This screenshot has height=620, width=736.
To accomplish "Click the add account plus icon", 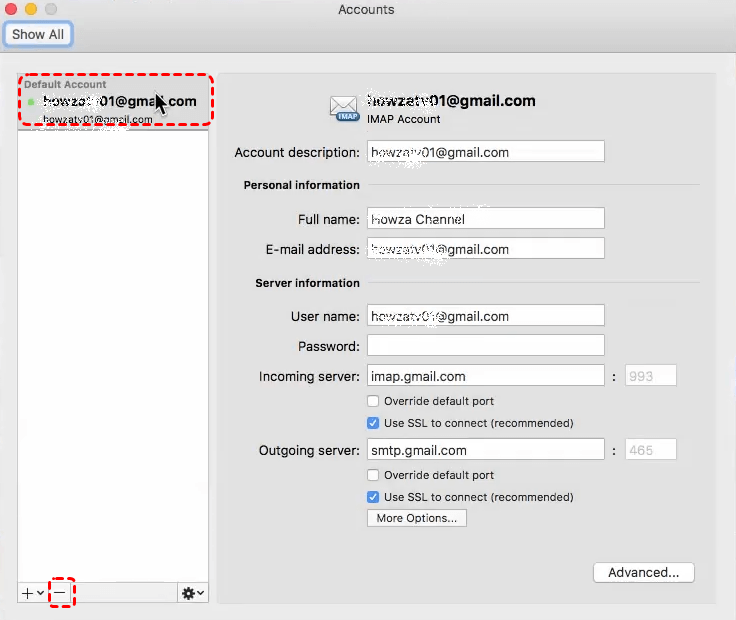I will point(28,593).
